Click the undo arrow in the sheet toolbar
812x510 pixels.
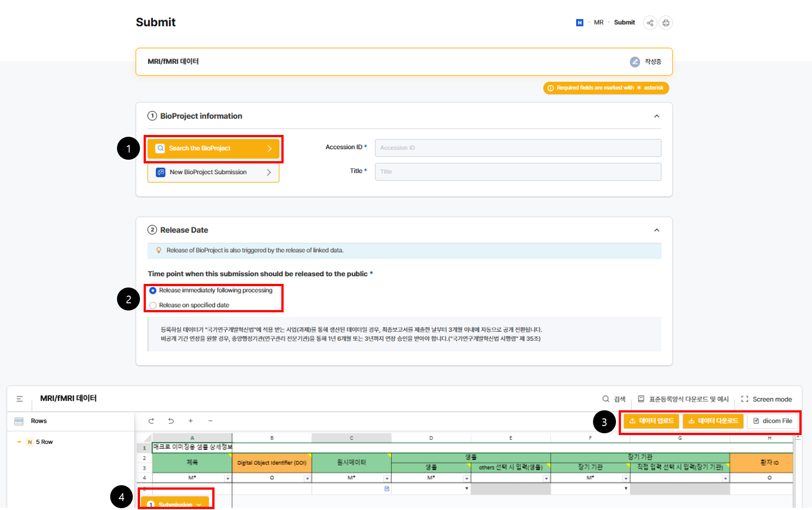coord(171,421)
